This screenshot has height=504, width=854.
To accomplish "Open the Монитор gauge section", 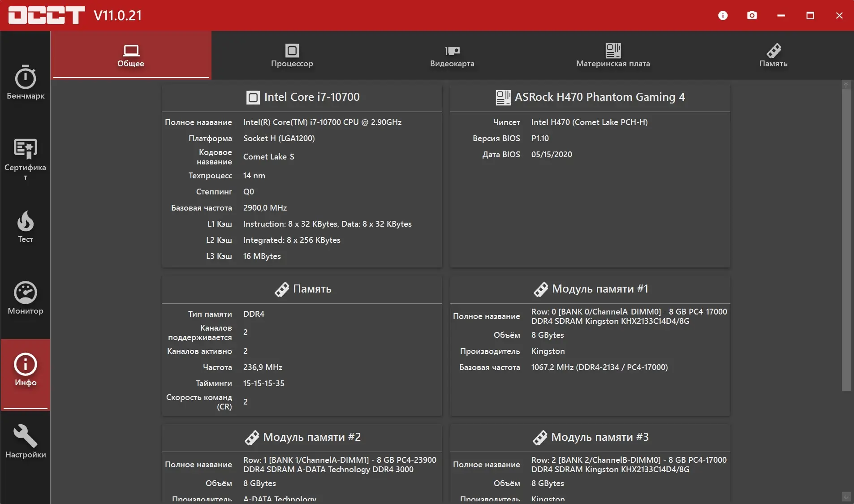I will (x=26, y=298).
